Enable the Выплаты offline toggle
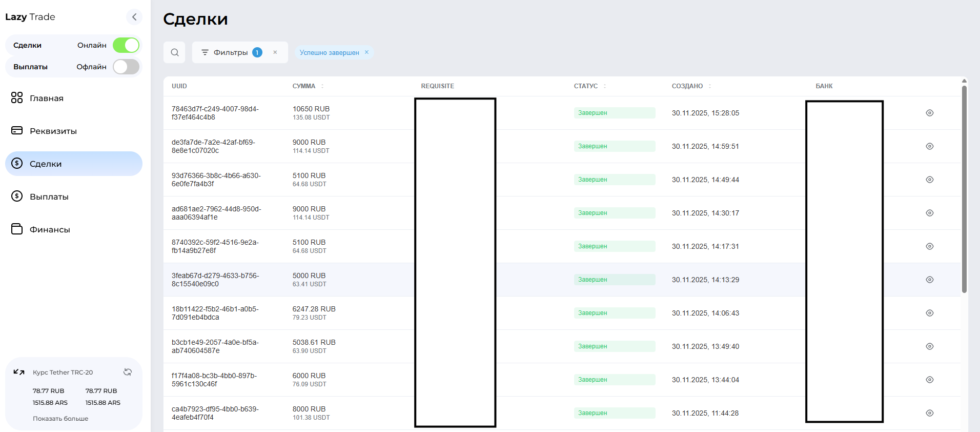The height and width of the screenshot is (432, 980). tap(126, 67)
